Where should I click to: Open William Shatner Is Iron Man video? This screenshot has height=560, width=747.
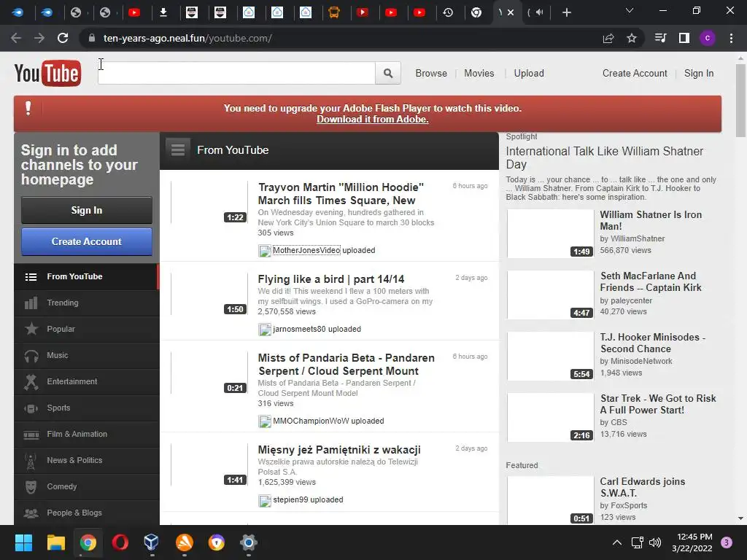pyautogui.click(x=650, y=220)
